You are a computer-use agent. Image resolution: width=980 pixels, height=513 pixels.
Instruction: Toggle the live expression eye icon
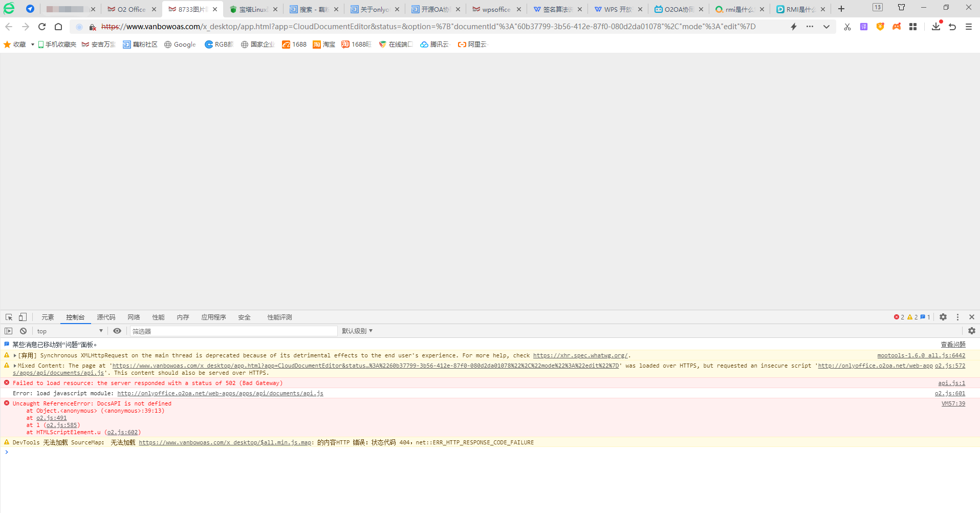point(117,331)
